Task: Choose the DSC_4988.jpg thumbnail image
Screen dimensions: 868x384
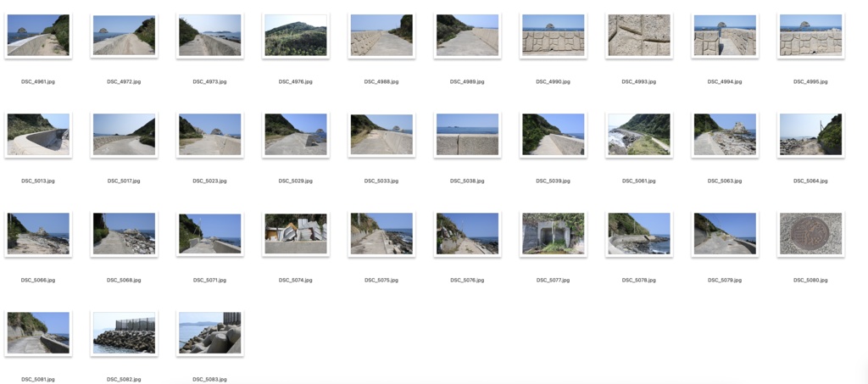Action: (x=381, y=36)
